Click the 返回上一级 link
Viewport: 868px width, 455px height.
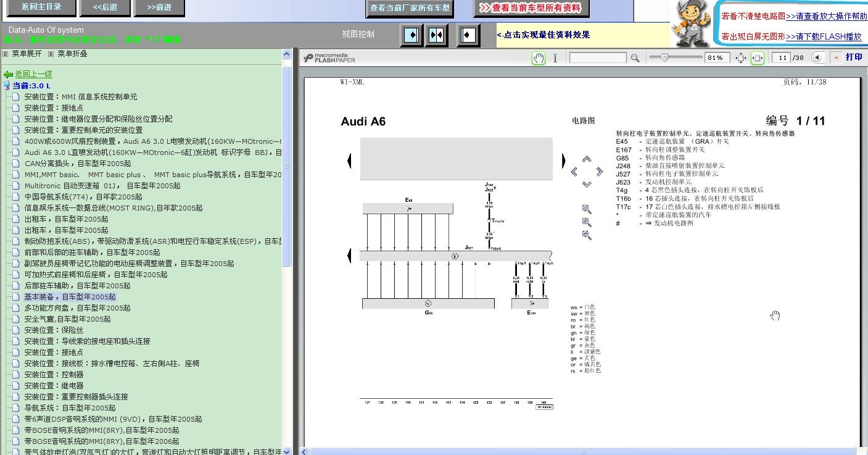[x=33, y=75]
